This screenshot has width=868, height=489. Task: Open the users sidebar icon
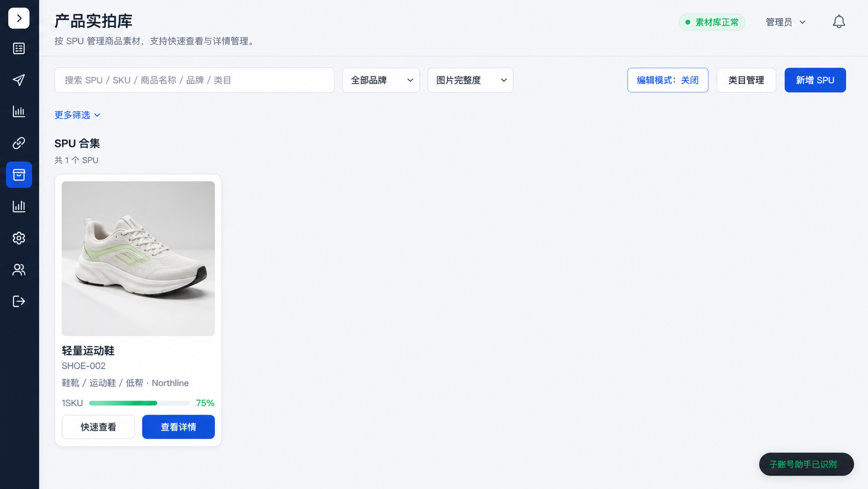pos(19,270)
